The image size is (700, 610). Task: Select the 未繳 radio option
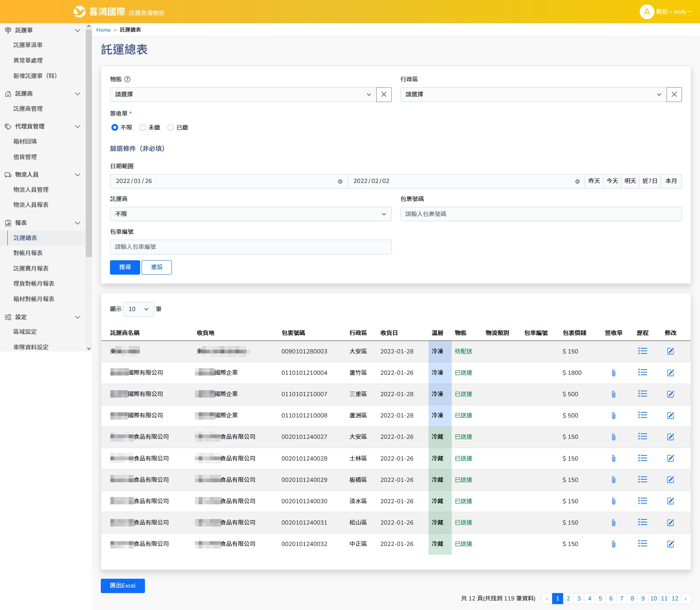point(143,127)
